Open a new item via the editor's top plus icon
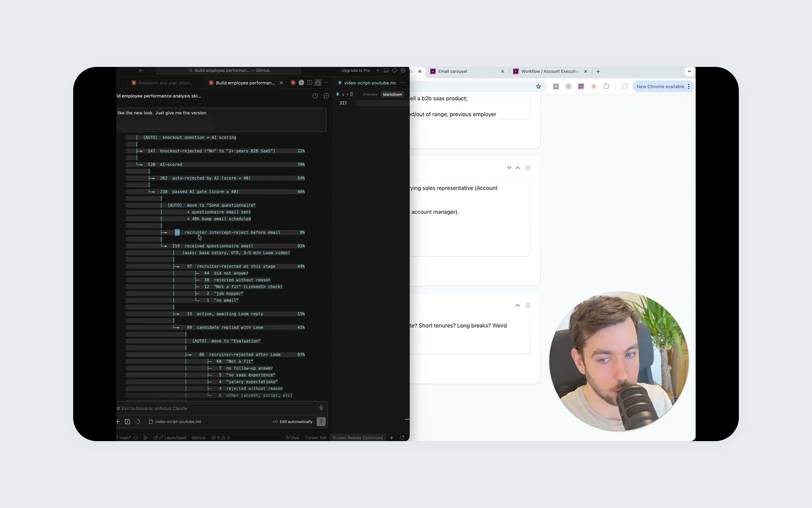This screenshot has height=508, width=812. click(378, 71)
